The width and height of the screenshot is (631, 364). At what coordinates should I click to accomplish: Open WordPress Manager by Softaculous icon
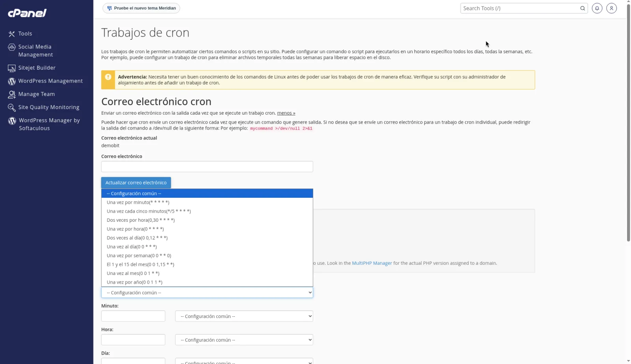(12, 121)
